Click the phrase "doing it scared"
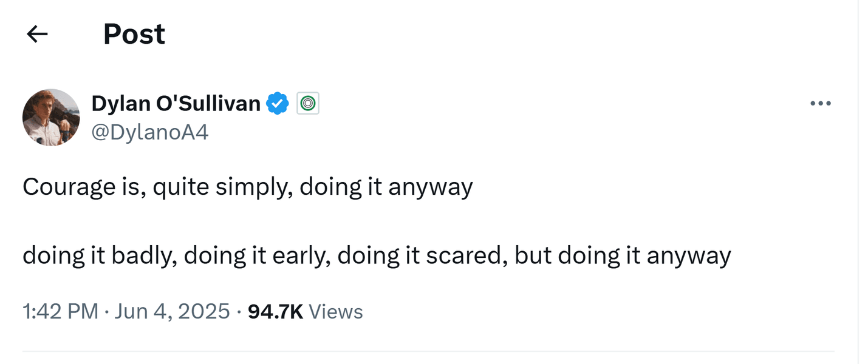Viewport: 868px width, 364px height. coord(422,256)
